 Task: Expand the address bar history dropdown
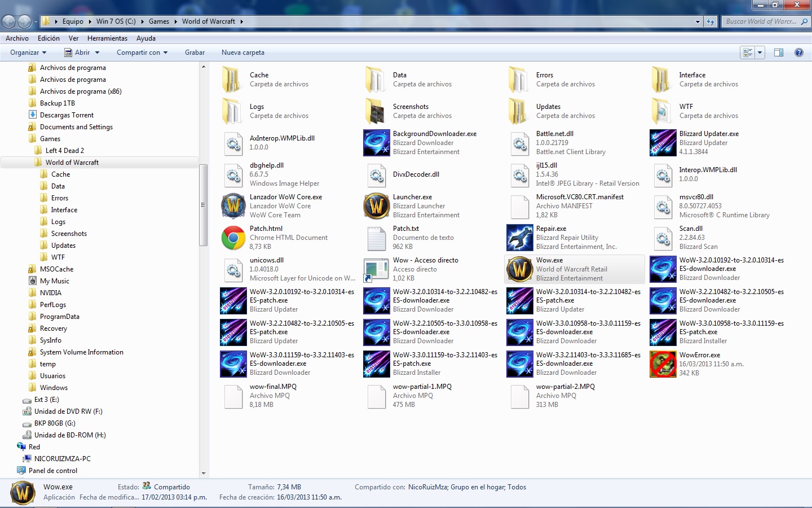point(698,21)
